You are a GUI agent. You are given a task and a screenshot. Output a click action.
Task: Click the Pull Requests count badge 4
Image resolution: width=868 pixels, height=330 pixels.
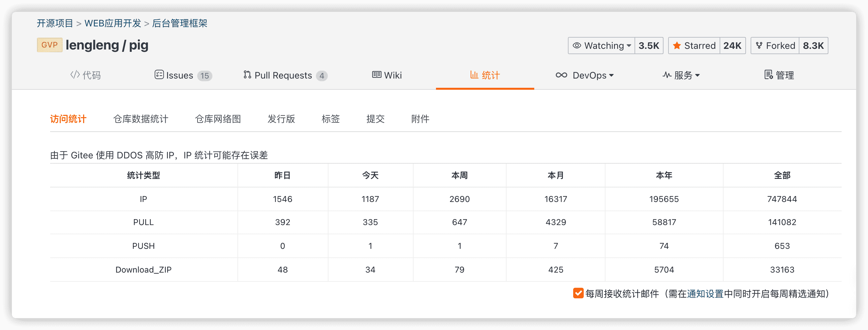pos(322,76)
